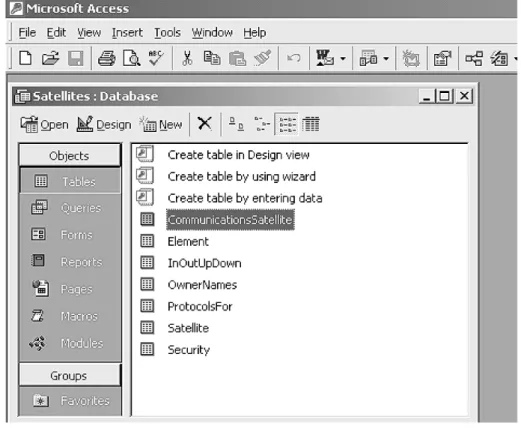
Task: Click the Groups bar header
Action: point(69,375)
